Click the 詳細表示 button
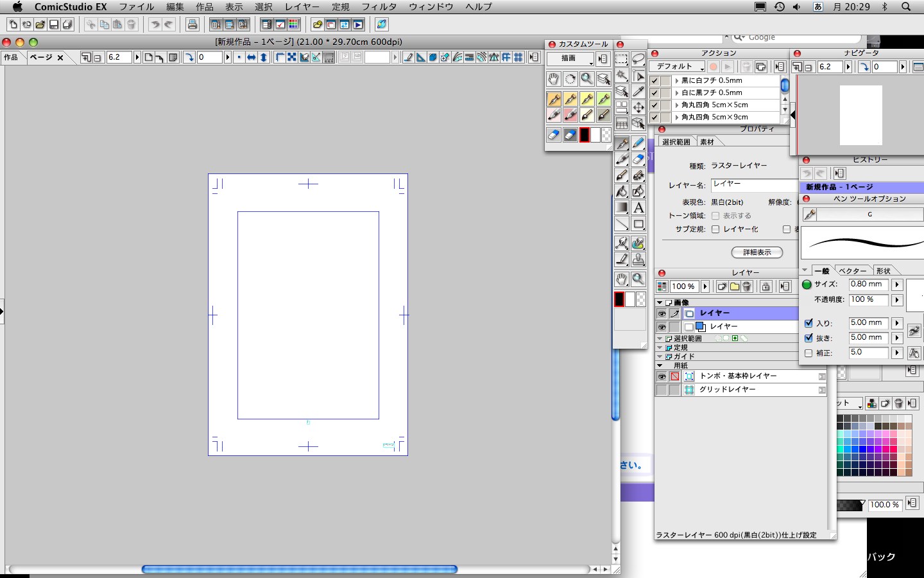The width and height of the screenshot is (924, 578). pos(757,252)
